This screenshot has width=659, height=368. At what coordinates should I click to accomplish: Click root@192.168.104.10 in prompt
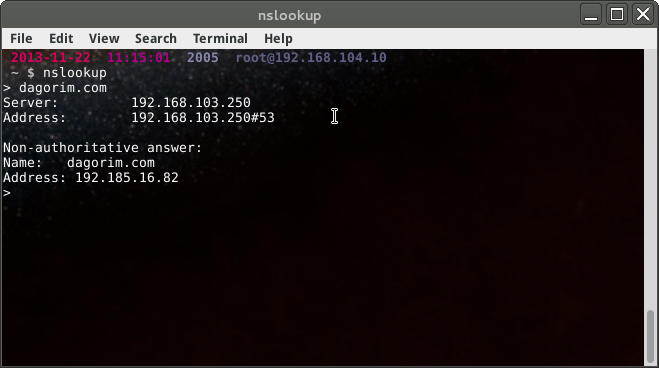(x=311, y=58)
